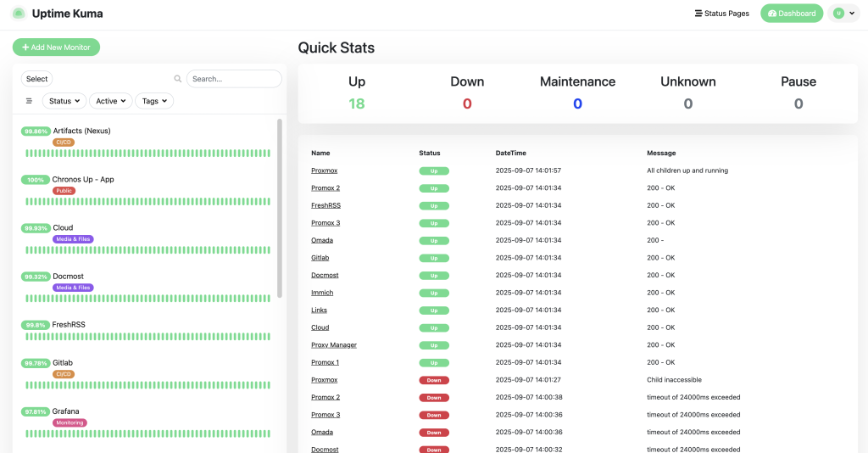
Task: Open the FreshRSS link in table
Action: coord(326,205)
